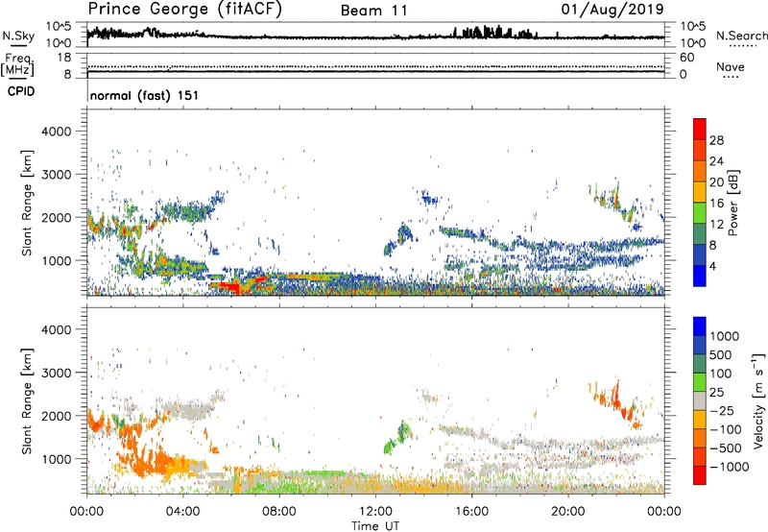The width and height of the screenshot is (768, 532).
Task: Select the "100" label on velocity colorbar
Action: click(721, 374)
